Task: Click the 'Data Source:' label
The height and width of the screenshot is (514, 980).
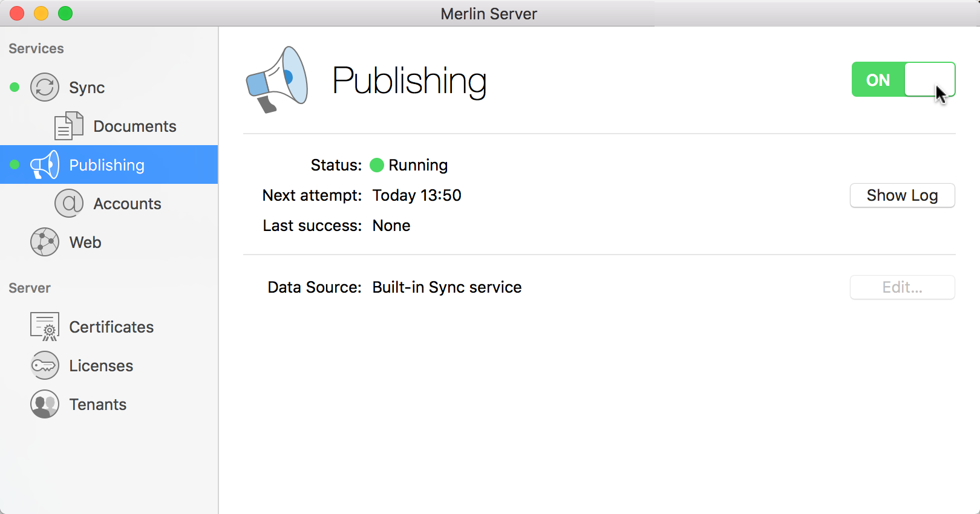Action: click(x=315, y=287)
